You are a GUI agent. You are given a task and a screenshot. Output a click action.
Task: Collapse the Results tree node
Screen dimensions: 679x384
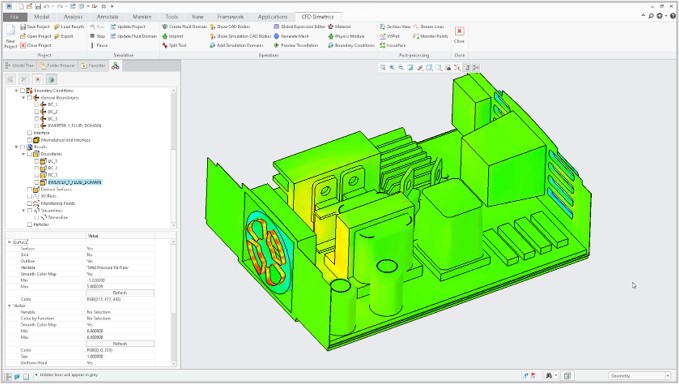16,147
